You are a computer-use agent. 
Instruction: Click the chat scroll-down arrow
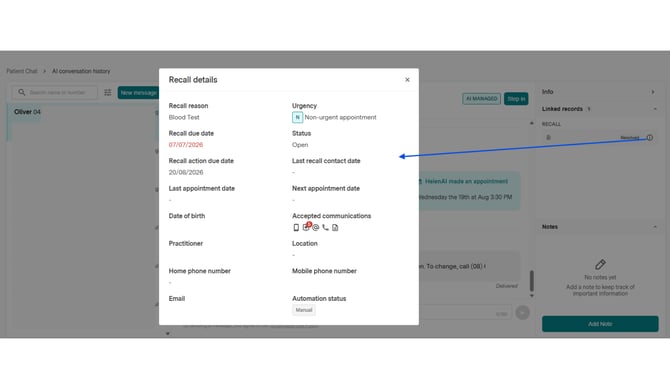tap(532, 296)
